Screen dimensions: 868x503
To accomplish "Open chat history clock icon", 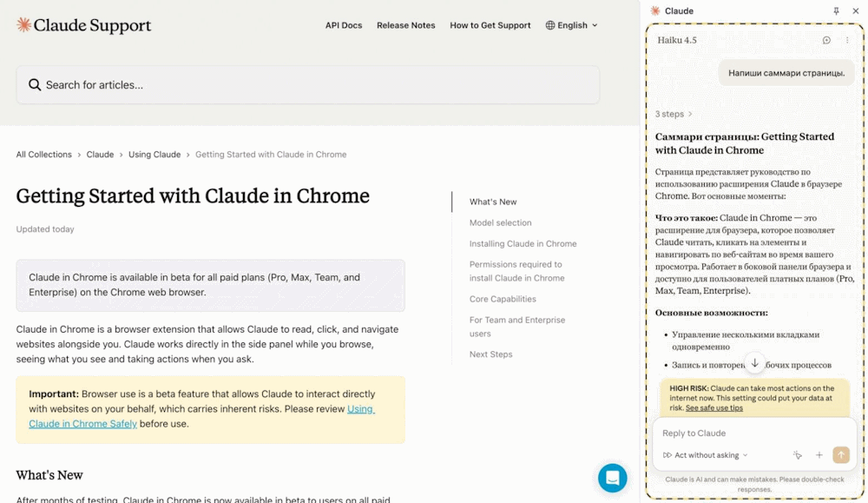I will [x=826, y=40].
